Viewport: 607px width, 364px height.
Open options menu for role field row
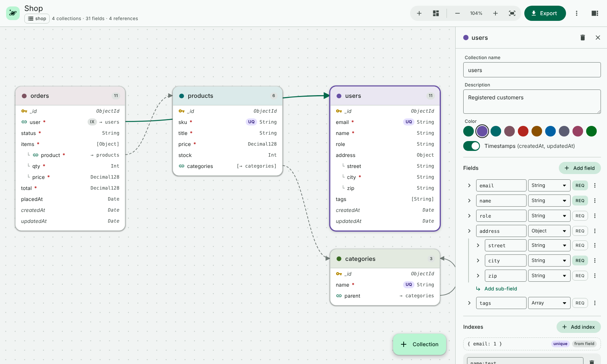click(595, 216)
